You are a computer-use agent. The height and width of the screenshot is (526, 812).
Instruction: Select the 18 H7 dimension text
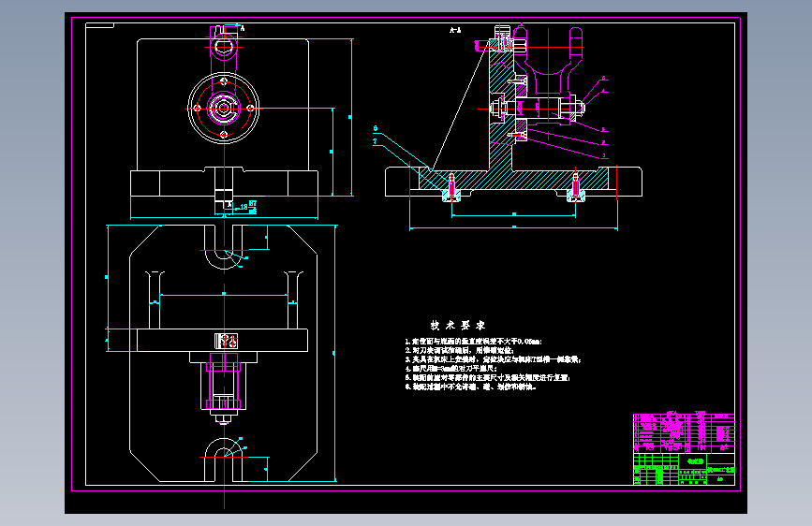(248, 207)
